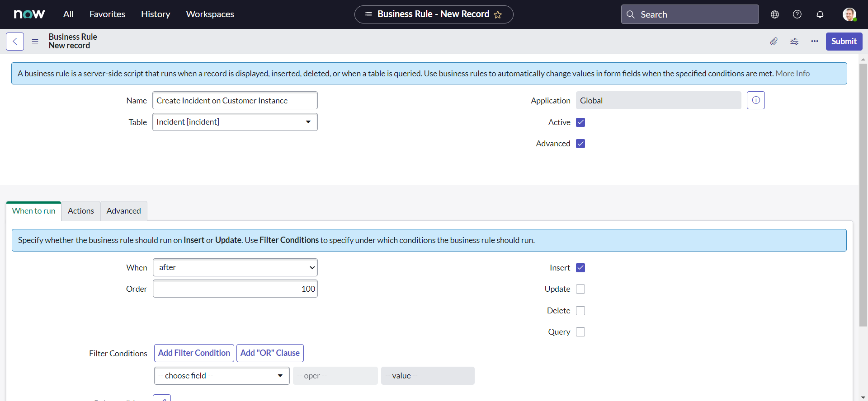Open more options ellipsis menu
Image resolution: width=868 pixels, height=401 pixels.
(x=815, y=42)
